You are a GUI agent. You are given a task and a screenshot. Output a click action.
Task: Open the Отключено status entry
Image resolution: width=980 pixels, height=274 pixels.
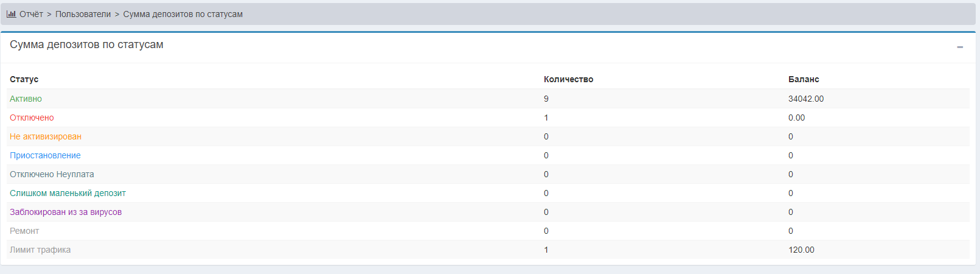click(32, 118)
